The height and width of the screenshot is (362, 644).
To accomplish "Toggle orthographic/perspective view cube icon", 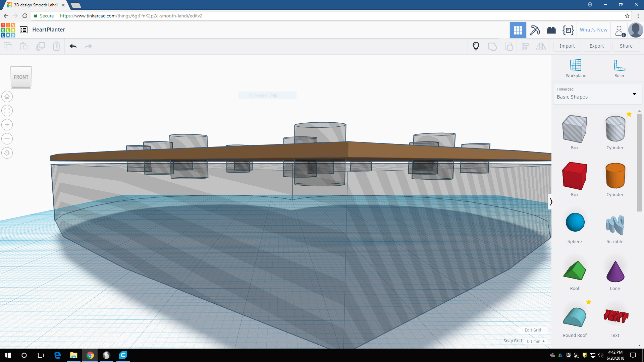I will click(x=7, y=153).
